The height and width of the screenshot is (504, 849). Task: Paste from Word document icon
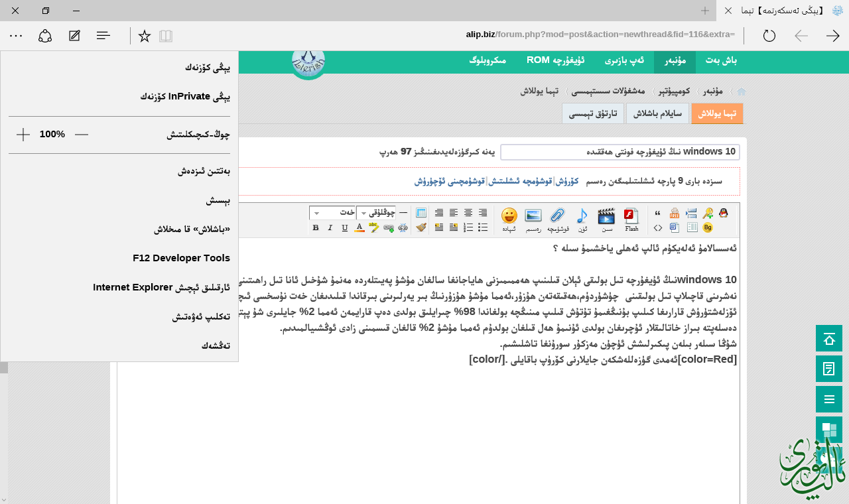[x=675, y=227]
